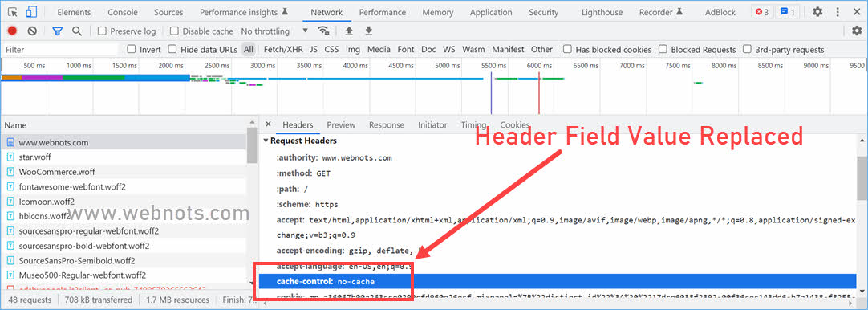
Task: Select the www.webnots.com request
Action: coord(124,142)
